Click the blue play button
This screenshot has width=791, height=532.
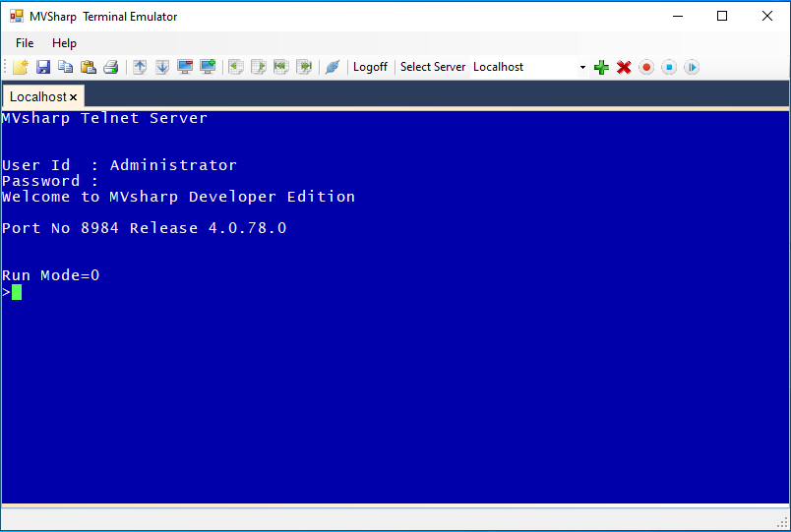click(692, 67)
